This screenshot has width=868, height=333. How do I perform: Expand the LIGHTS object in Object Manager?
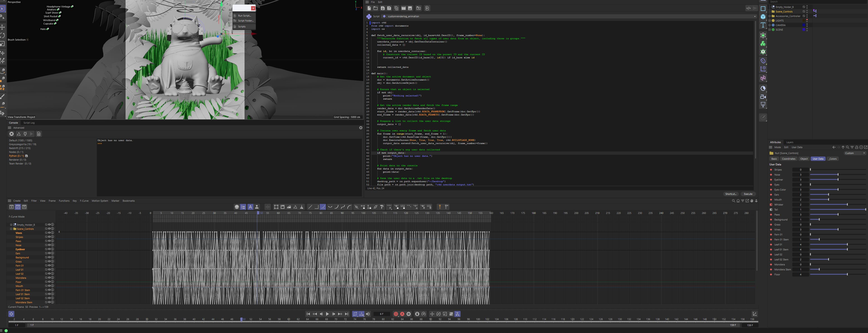[770, 21]
